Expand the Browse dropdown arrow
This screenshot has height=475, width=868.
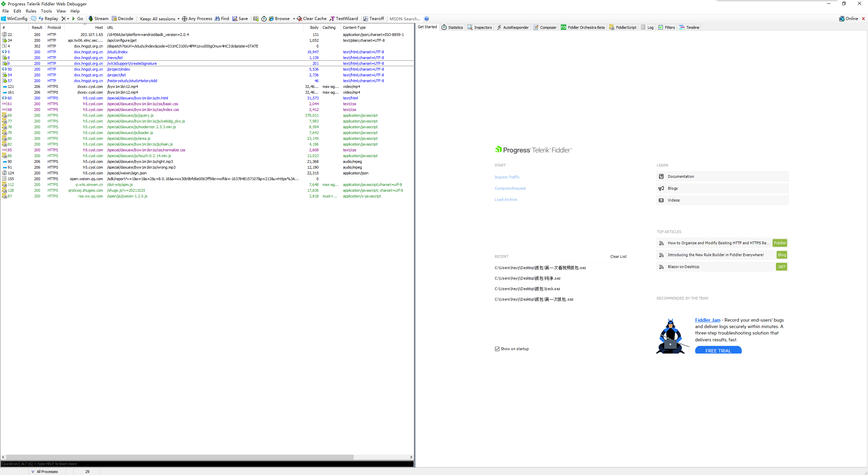click(294, 19)
